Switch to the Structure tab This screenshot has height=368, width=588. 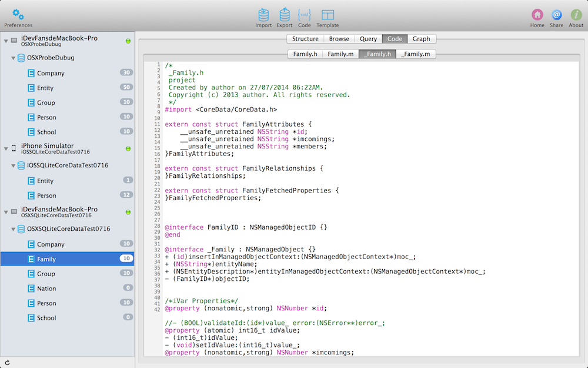(x=305, y=39)
